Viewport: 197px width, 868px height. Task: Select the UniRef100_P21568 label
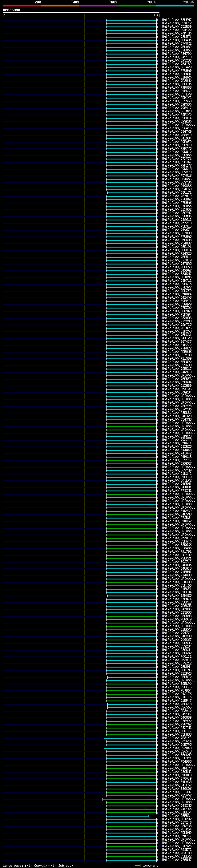[x=176, y=101]
